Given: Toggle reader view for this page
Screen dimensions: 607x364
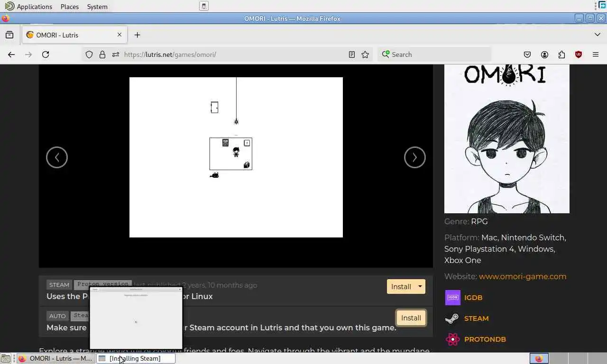Looking at the screenshot, I should 352,55.
